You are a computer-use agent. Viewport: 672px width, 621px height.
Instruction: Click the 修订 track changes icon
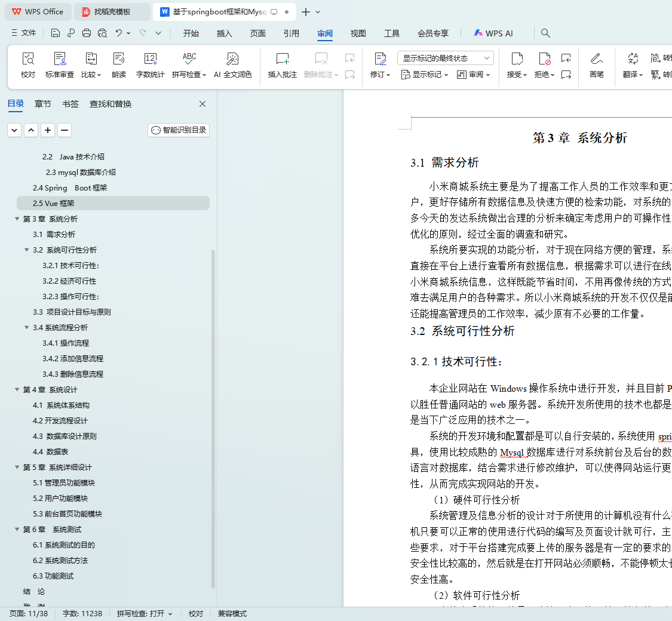(x=380, y=59)
